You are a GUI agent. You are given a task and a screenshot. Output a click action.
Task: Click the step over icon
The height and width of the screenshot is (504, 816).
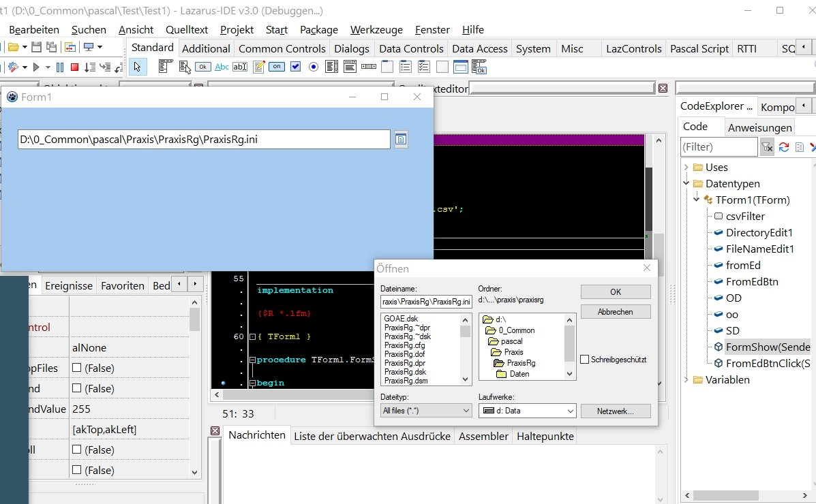click(x=90, y=67)
